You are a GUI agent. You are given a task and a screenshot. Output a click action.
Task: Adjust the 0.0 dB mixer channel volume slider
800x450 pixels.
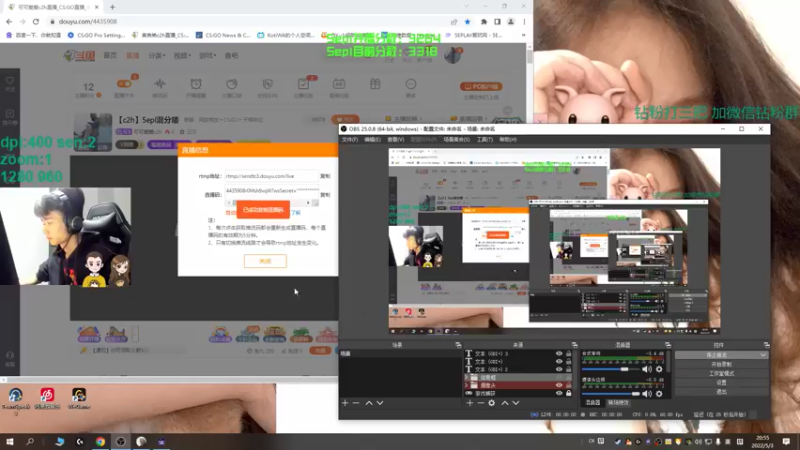(x=611, y=394)
